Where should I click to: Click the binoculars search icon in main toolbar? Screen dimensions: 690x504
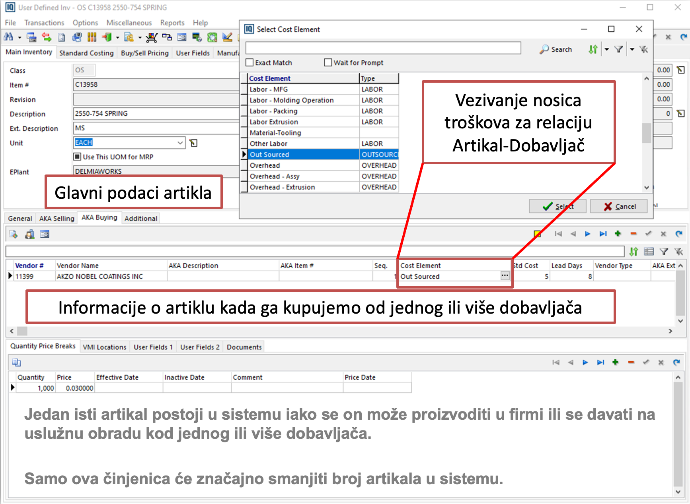pos(11,37)
